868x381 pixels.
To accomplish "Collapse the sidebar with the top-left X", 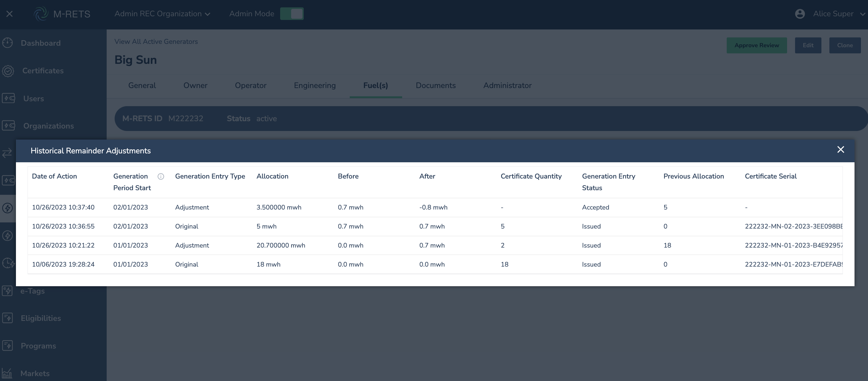I will pyautogui.click(x=10, y=14).
